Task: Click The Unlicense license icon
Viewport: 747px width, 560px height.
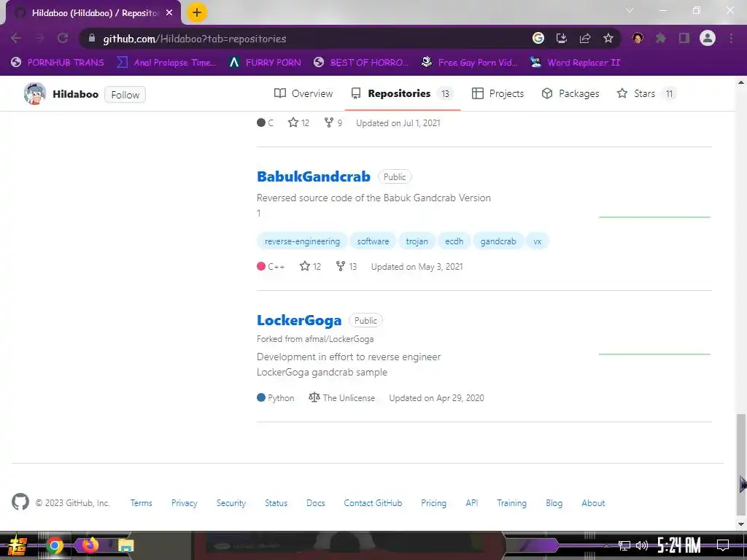Action: [x=314, y=397]
